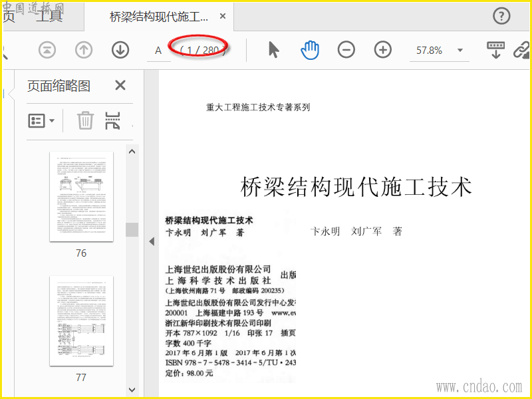Collapse the navigation pane triangle
This screenshot has width=532, height=399.
click(x=152, y=241)
